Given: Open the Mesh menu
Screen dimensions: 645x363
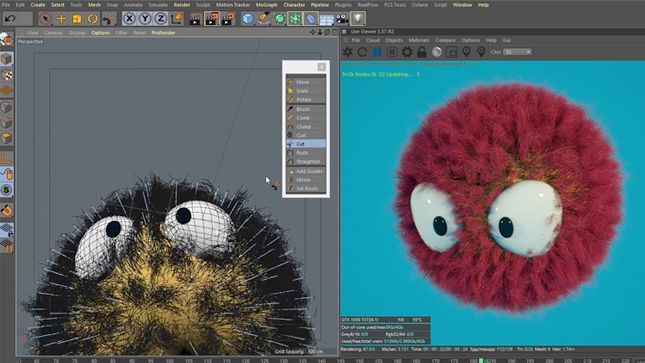Looking at the screenshot, I should point(94,5).
